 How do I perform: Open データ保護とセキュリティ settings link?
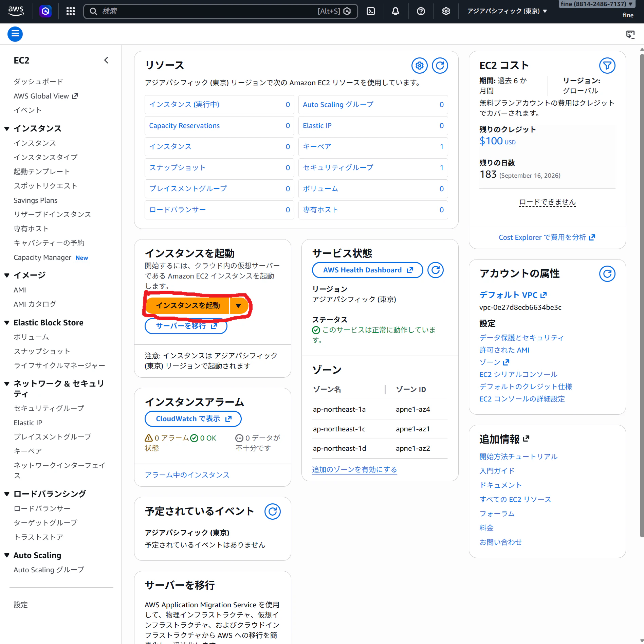pos(521,338)
